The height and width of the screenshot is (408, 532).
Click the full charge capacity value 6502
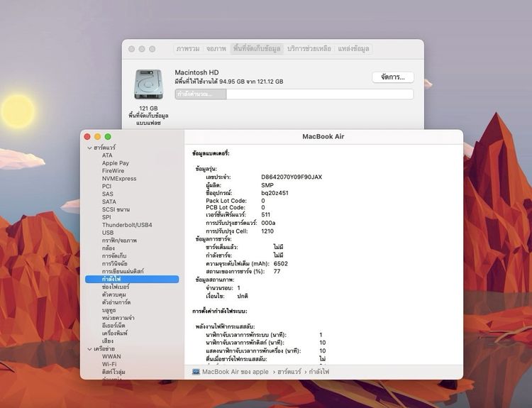click(x=281, y=263)
